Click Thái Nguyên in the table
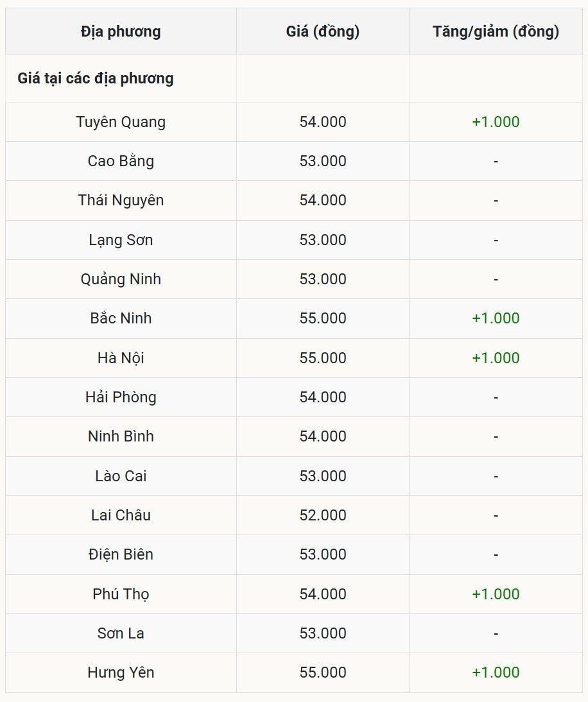The image size is (588, 702). [x=121, y=200]
